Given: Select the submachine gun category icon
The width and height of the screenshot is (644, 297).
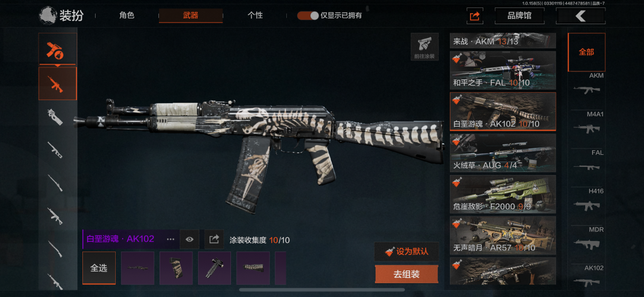Looking at the screenshot, I should tap(55, 117).
